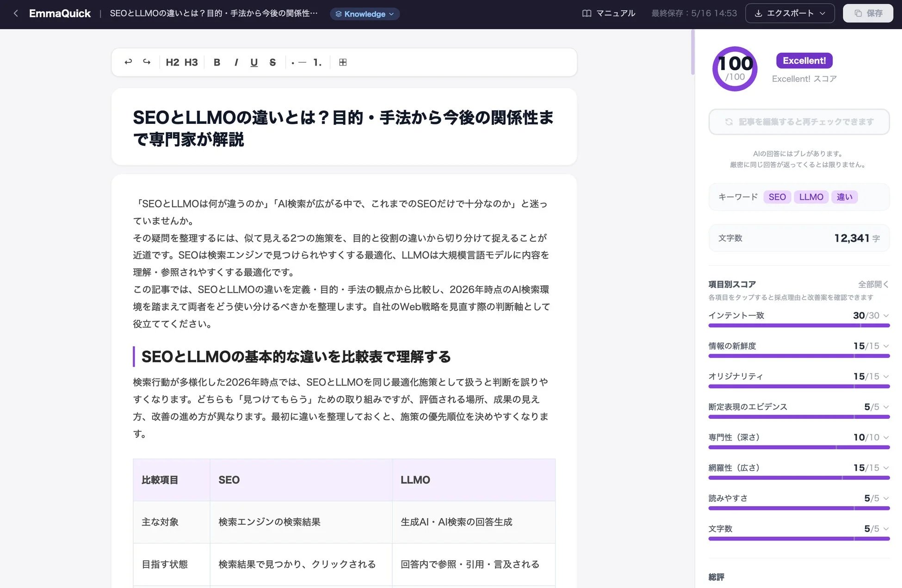Click the cell 回答内で参照・引用・言及される
902x588 pixels.
[474, 564]
